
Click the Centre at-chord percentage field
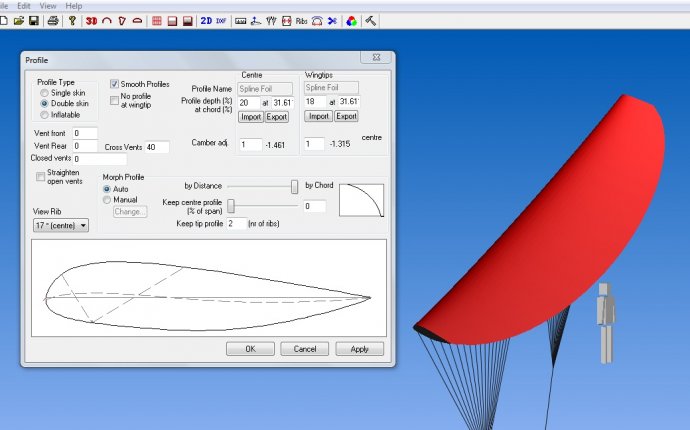tap(283, 103)
